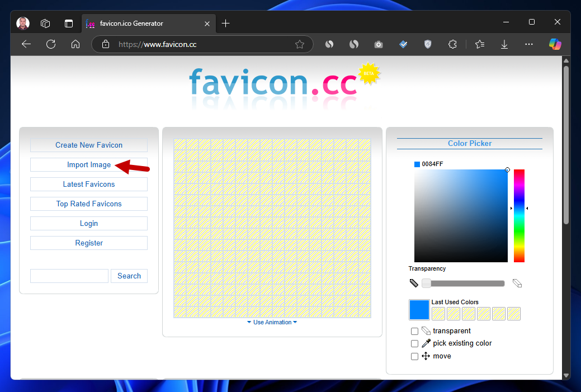Refresh the favicon.cc page

tap(51, 45)
